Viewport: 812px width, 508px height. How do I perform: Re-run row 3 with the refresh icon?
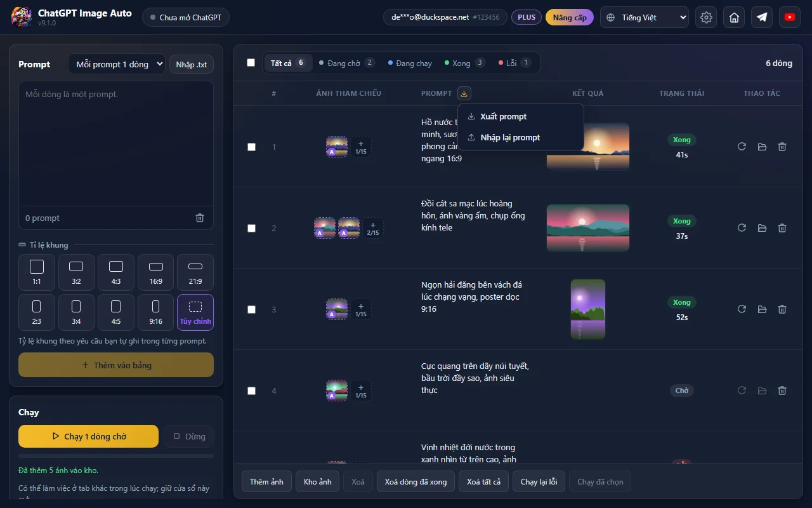coord(742,309)
